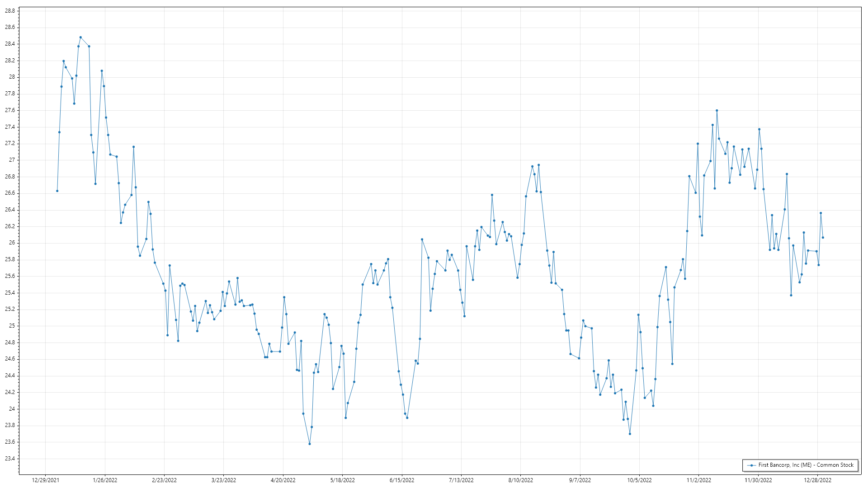This screenshot has height=488, width=868.
Task: Select the 4/20/2022 x-axis date label
Action: (283, 480)
